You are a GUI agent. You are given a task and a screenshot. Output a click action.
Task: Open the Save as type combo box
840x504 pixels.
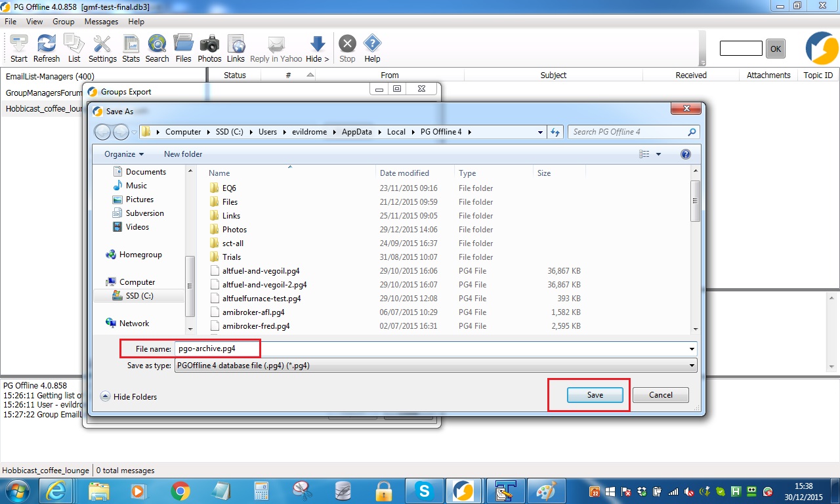(436, 366)
